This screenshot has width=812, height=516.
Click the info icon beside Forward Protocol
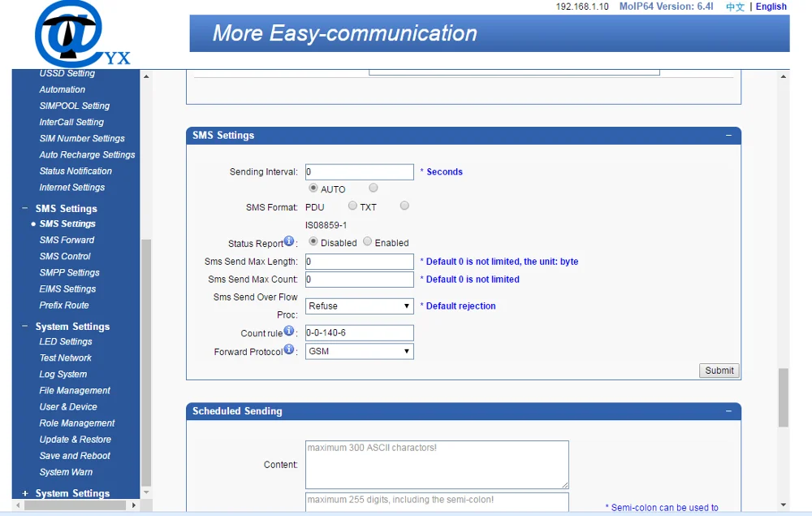(x=289, y=349)
